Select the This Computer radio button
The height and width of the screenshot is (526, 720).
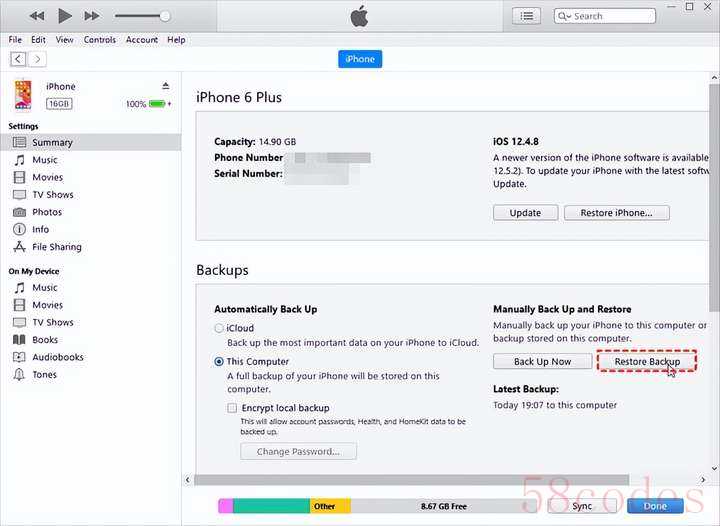click(x=219, y=362)
